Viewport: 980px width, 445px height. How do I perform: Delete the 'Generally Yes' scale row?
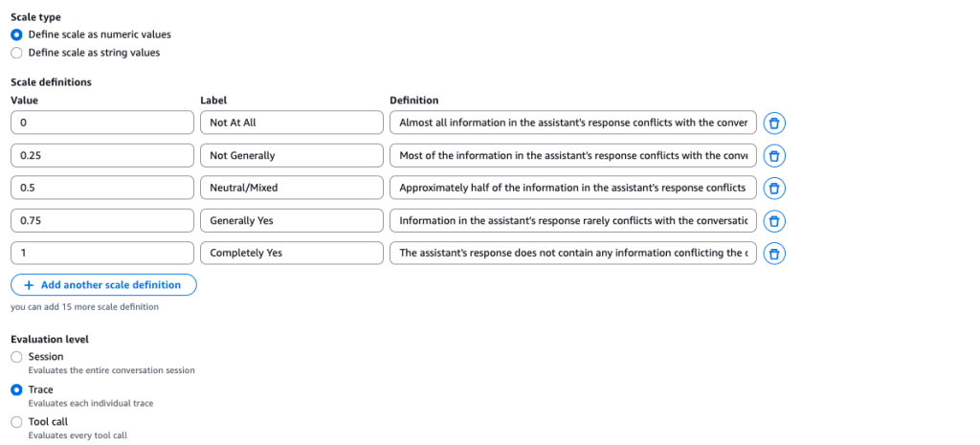[774, 221]
